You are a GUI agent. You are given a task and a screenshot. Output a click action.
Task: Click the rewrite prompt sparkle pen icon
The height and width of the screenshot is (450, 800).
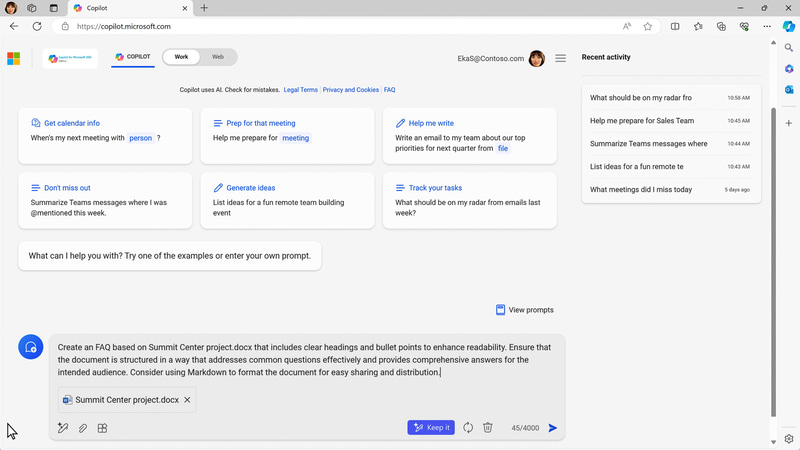click(62, 428)
